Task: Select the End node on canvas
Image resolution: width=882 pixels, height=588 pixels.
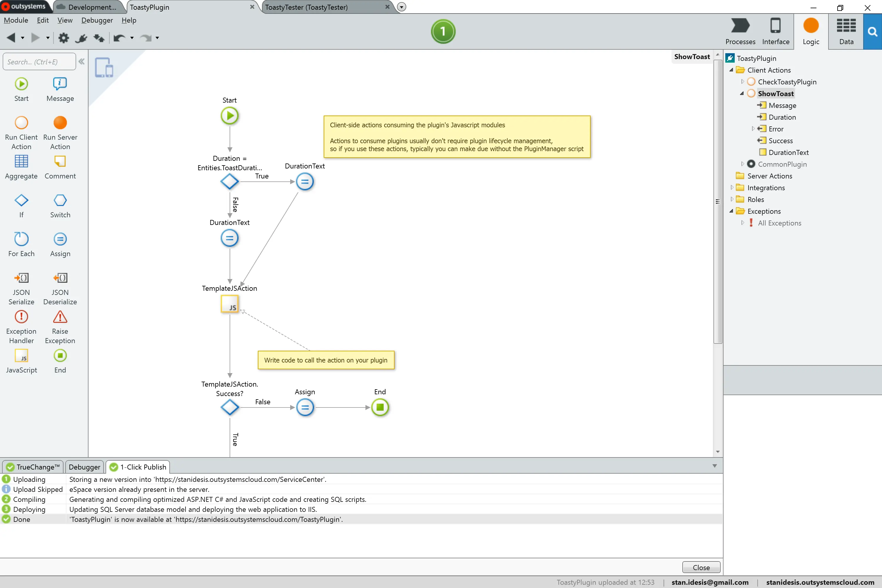Action: (x=380, y=407)
